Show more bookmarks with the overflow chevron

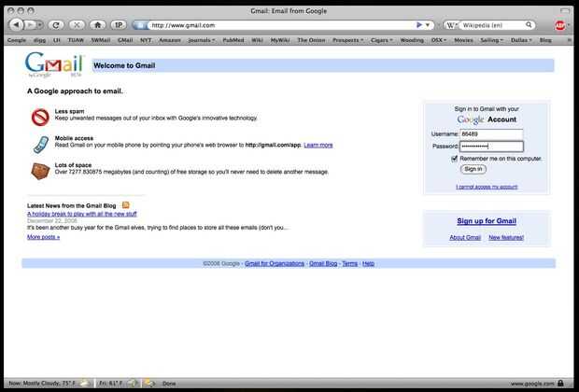(x=569, y=40)
